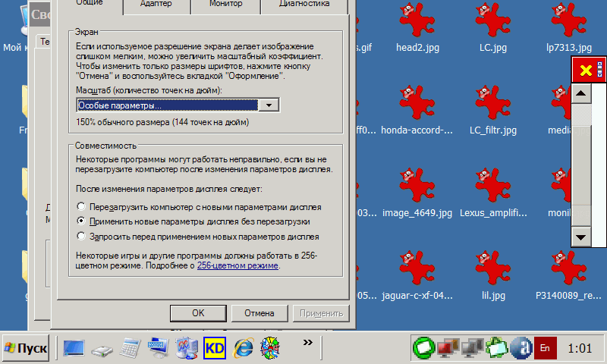Open calculator icon in quick launch

pyautogui.click(x=131, y=347)
